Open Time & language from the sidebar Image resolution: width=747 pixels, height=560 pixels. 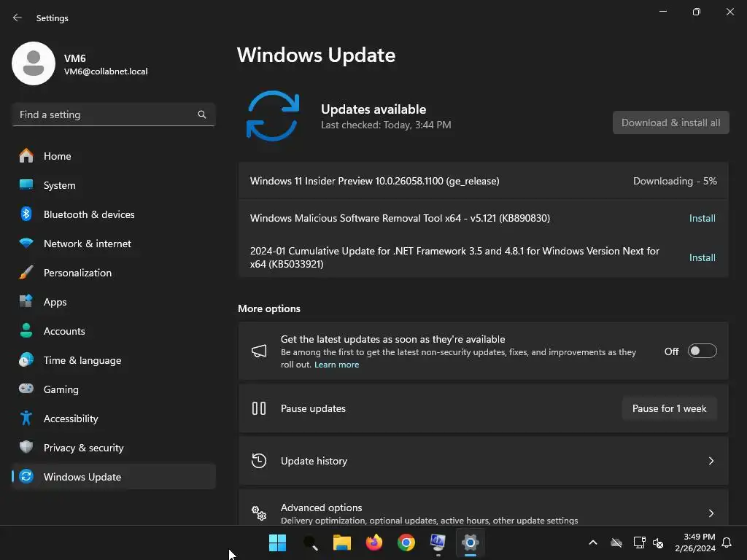tap(113, 360)
